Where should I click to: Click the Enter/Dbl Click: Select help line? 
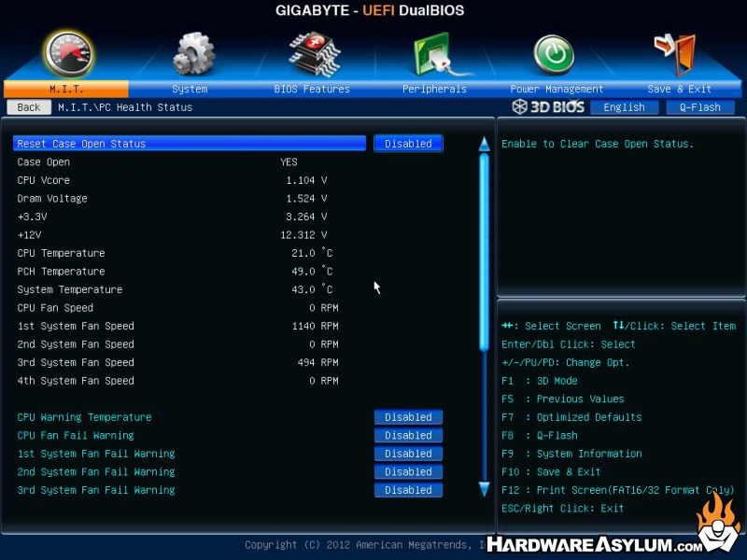(x=569, y=343)
